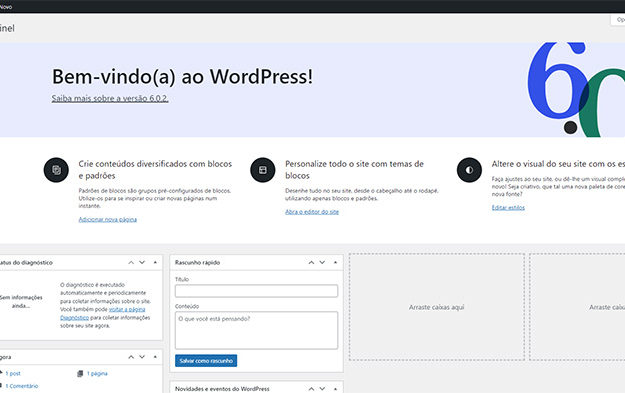This screenshot has width=625, height=393.
Task: Open the 'Saiba mais sobre a versão 6.0.2' link
Action: click(x=110, y=98)
